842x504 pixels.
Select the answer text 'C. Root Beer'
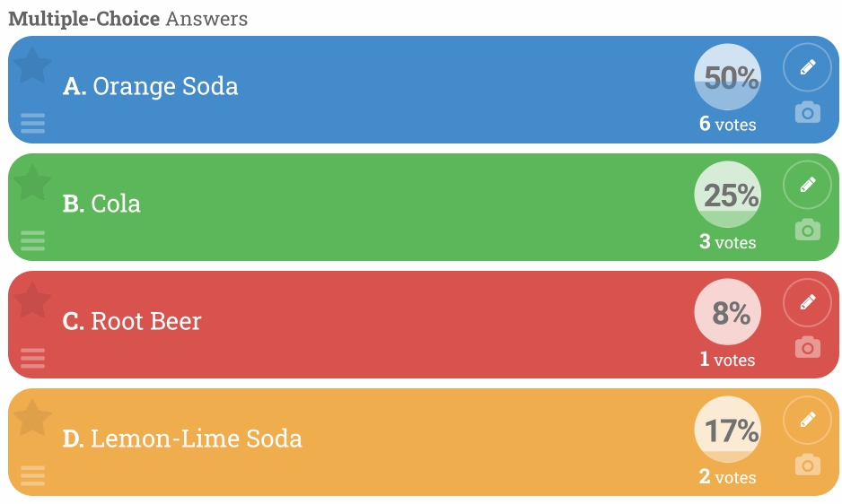click(x=132, y=322)
